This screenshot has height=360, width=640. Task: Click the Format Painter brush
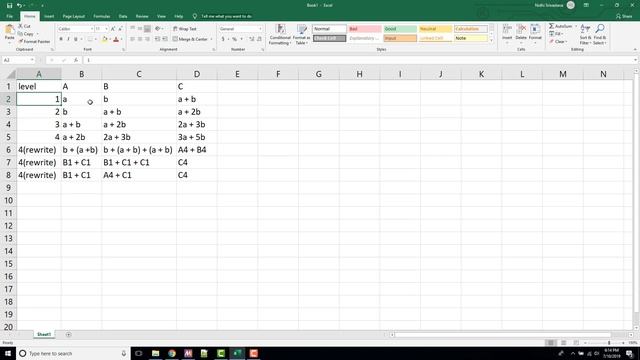(34, 42)
